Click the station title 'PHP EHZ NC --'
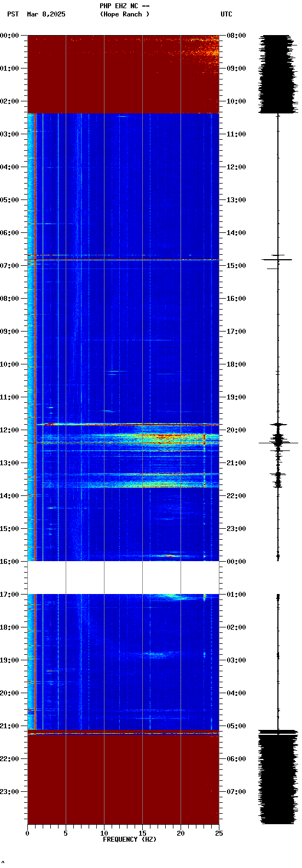 click(125, 6)
